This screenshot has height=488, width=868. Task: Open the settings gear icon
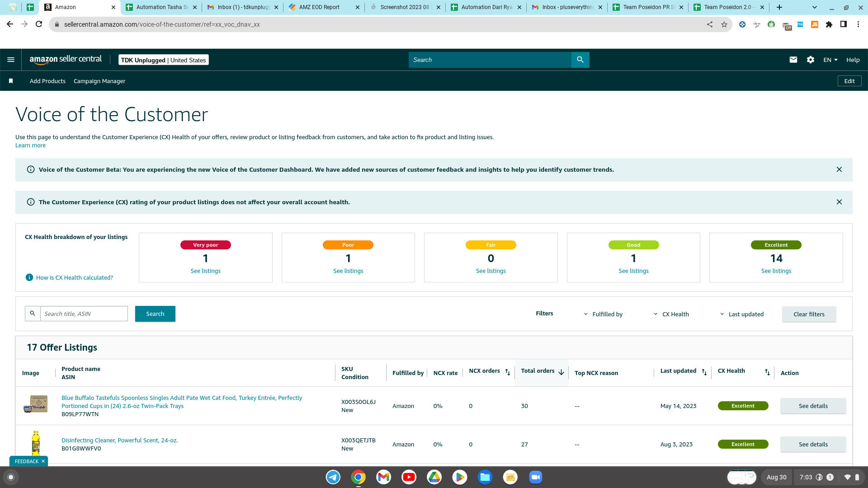[x=811, y=60]
